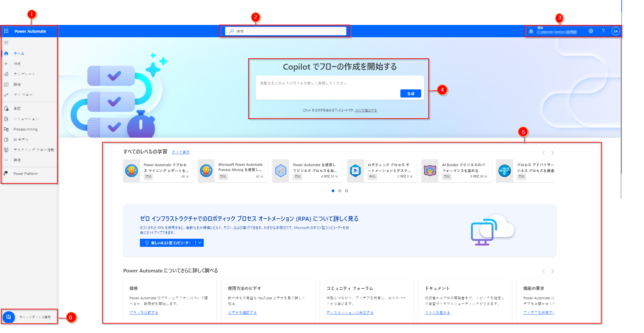Click the チャットボットに質問 label
The height and width of the screenshot is (333, 644).
coord(35,317)
